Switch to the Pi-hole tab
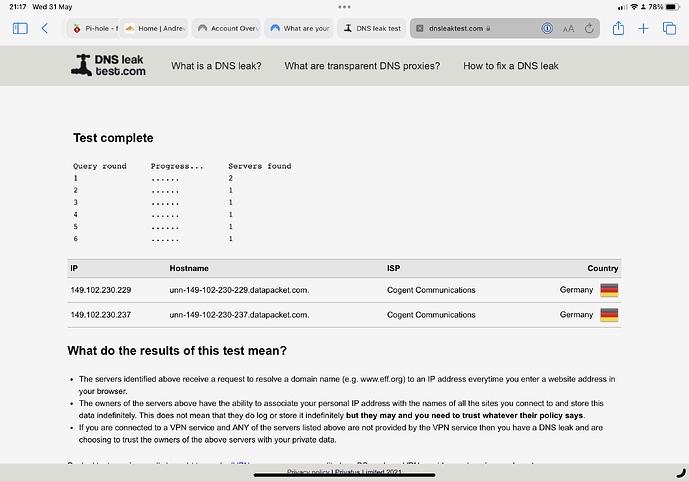The height and width of the screenshot is (481, 689). (95, 29)
